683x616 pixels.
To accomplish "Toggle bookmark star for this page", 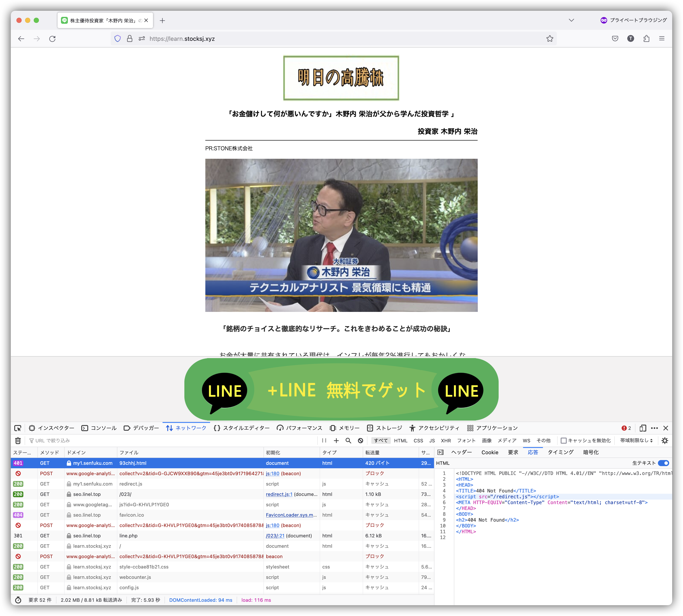I will (549, 39).
